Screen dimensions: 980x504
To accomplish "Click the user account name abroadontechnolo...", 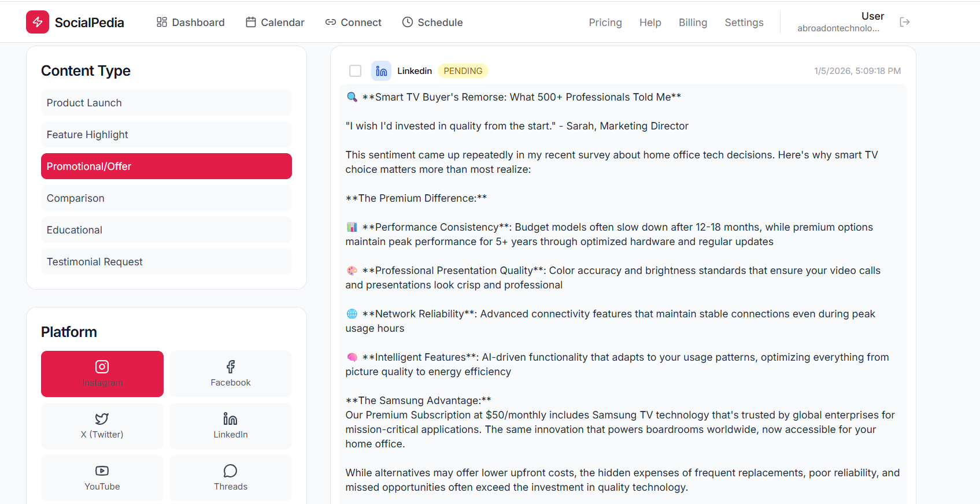I will [x=838, y=28].
